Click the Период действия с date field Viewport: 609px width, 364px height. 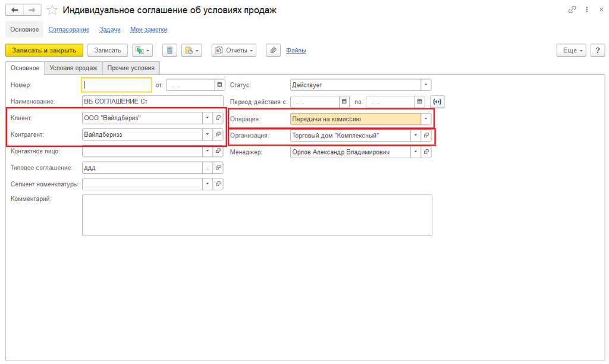point(315,102)
